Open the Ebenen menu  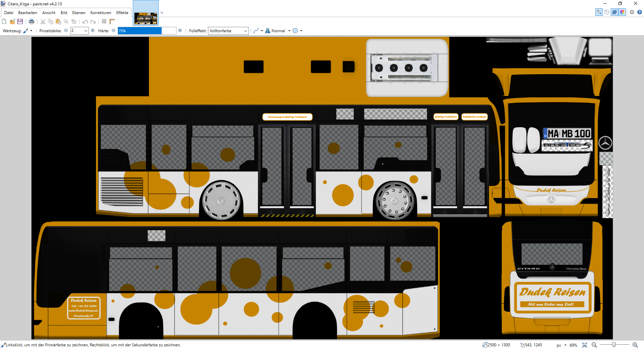pyautogui.click(x=78, y=13)
